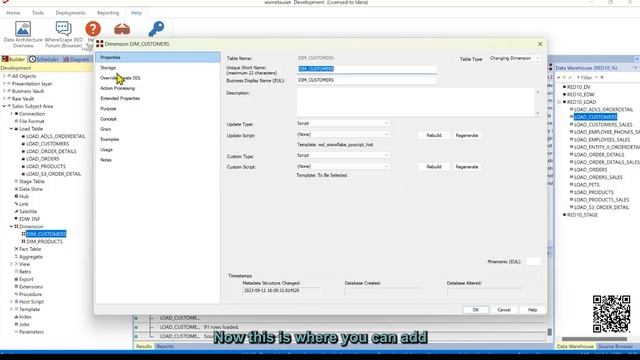Open the Update Script dropdown

click(x=342, y=134)
